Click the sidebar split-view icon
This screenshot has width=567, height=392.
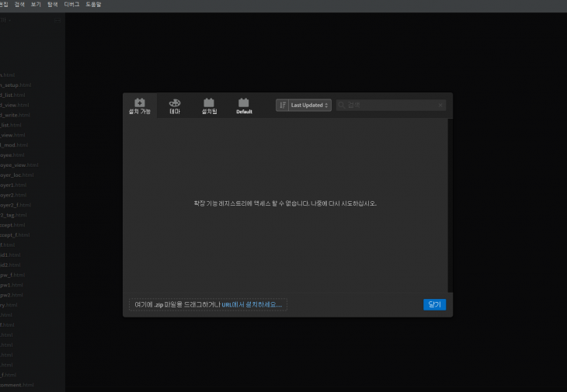tap(58, 20)
